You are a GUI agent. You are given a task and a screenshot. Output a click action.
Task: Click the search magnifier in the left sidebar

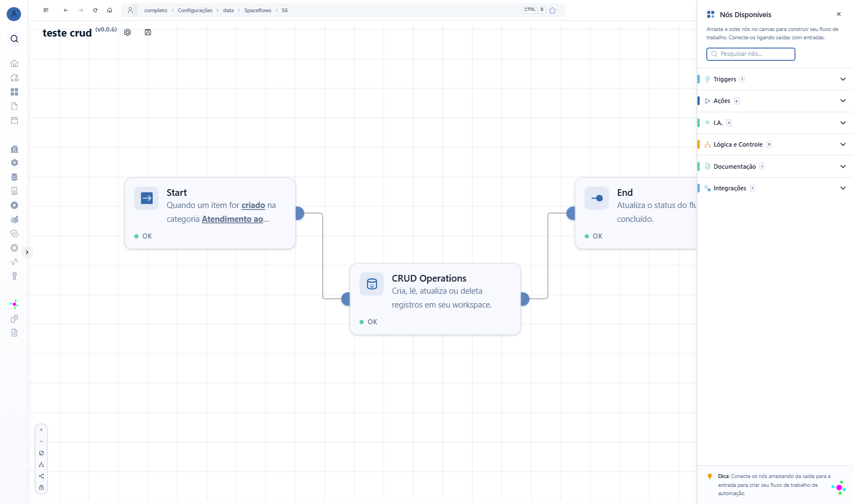[14, 39]
